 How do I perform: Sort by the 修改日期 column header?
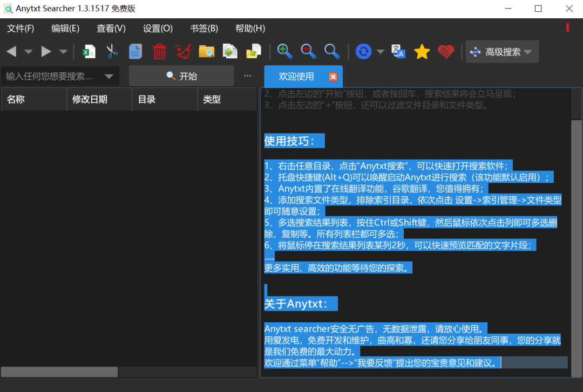pos(99,99)
